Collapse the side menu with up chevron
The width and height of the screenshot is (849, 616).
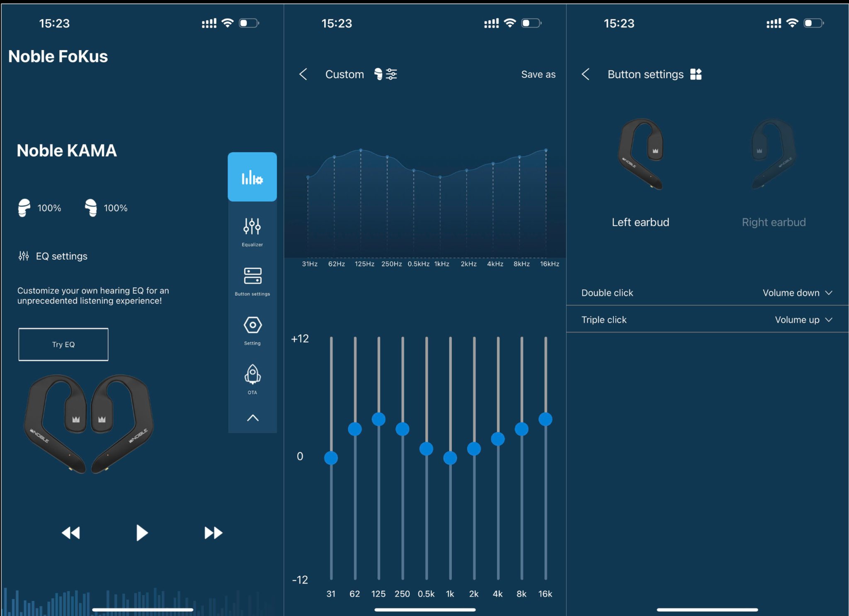point(252,418)
